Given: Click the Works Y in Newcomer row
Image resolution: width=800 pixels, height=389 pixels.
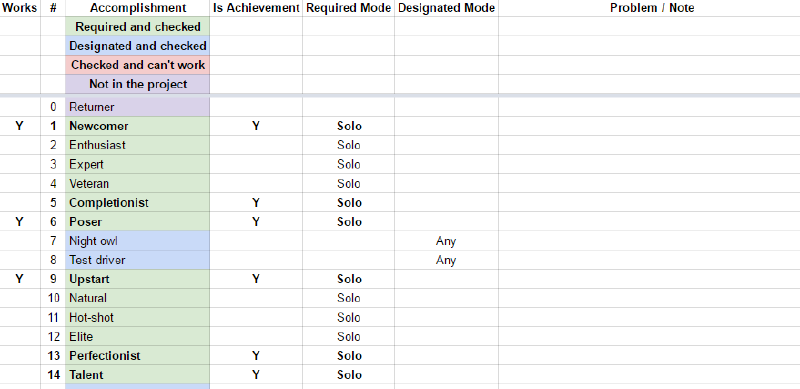Looking at the screenshot, I should (19, 126).
